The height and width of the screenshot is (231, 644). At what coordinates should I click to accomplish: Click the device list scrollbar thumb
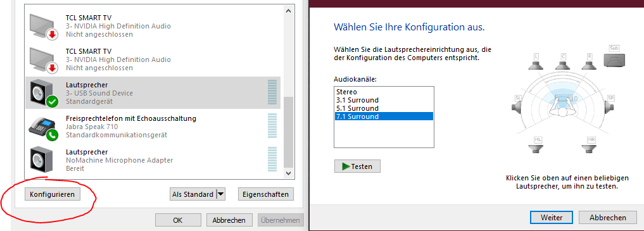(288, 132)
